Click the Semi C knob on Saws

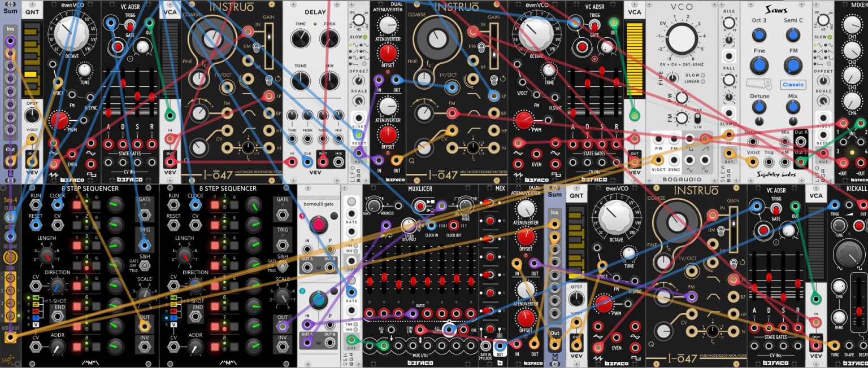793,36
